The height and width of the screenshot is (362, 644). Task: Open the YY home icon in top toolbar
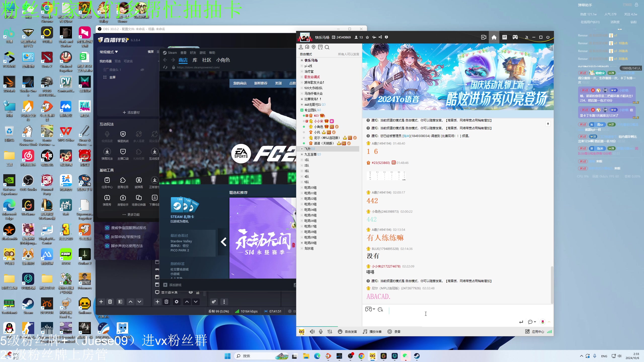coord(494,37)
